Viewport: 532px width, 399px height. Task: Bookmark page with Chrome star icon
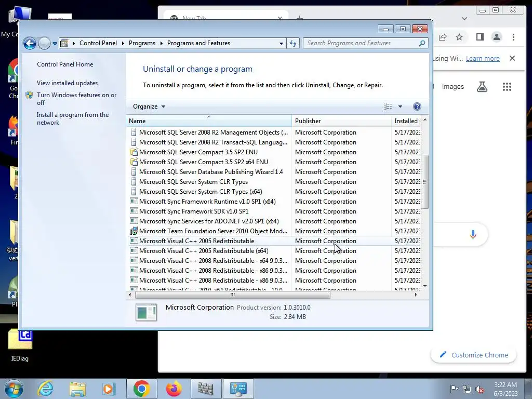459,37
